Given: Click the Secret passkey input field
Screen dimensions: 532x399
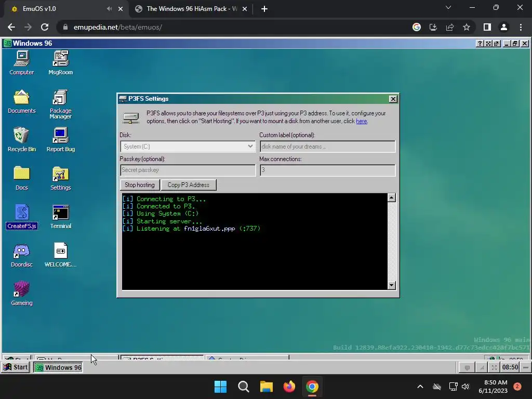Looking at the screenshot, I should tap(188, 170).
